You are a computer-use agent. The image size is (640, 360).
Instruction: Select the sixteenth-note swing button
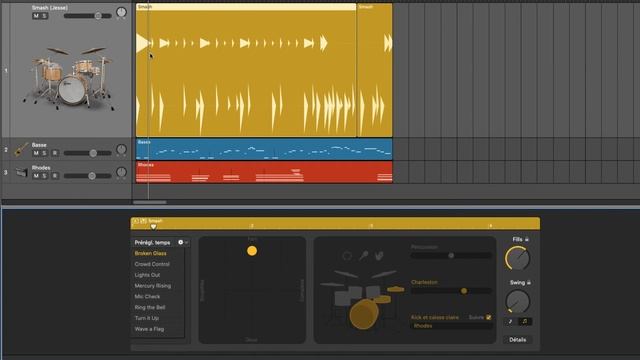coord(525,322)
